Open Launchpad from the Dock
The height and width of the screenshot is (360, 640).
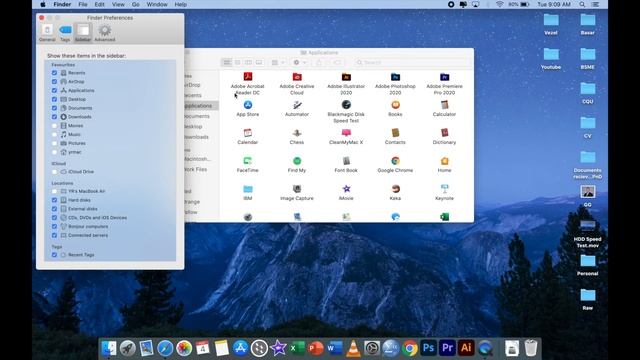coord(127,348)
